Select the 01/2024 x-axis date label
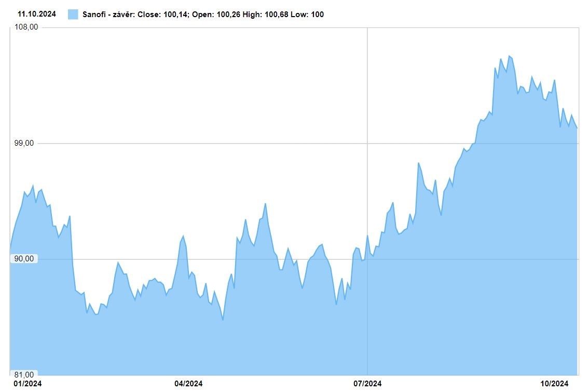This screenshot has width=588, height=392. [28, 384]
